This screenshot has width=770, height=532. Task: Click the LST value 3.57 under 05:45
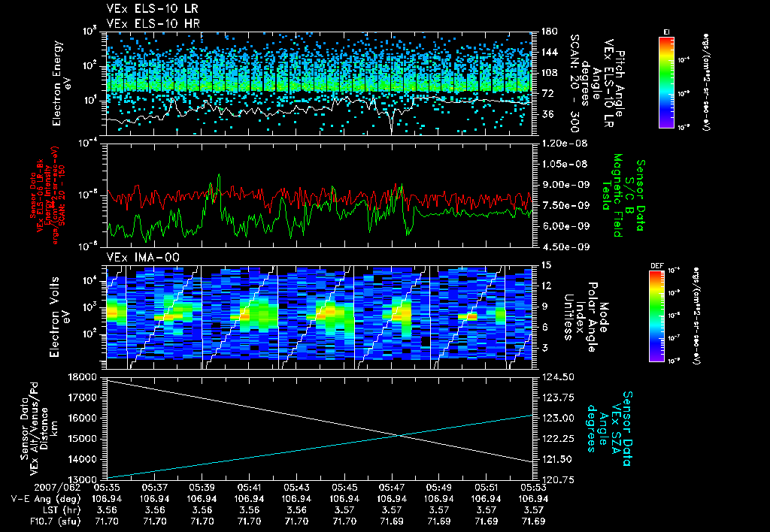344,510
